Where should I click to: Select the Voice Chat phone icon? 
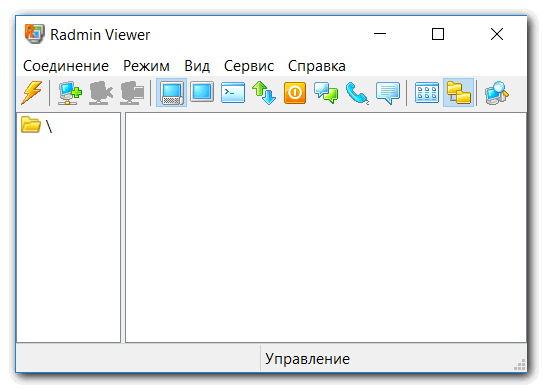coord(357,92)
